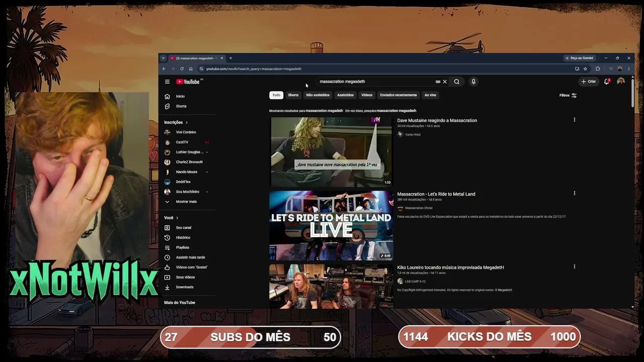Go back in the browser
The image size is (644, 362).
click(x=164, y=69)
